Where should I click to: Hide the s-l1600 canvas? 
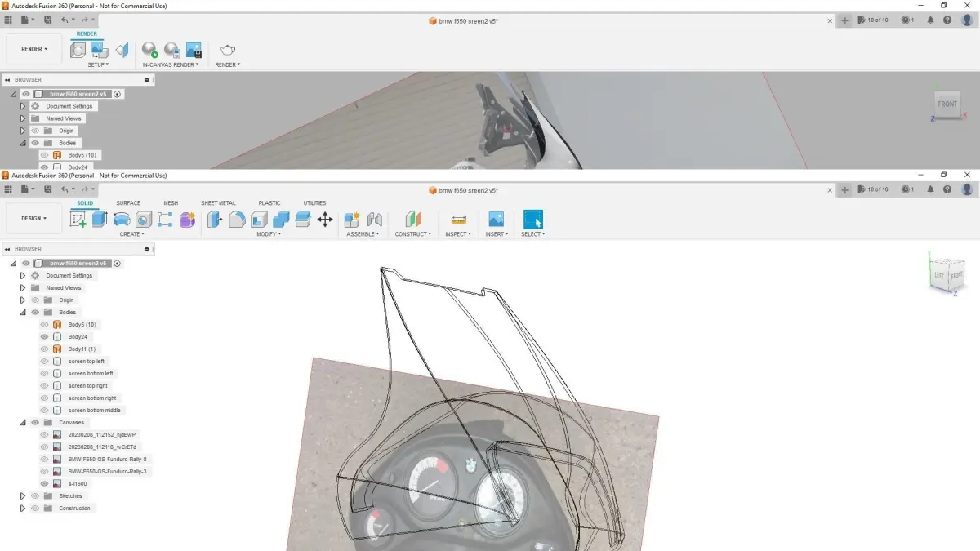[x=45, y=483]
